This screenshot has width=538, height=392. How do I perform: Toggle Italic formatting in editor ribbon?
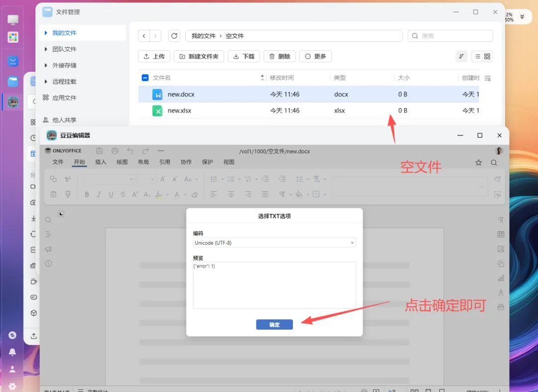click(x=99, y=194)
